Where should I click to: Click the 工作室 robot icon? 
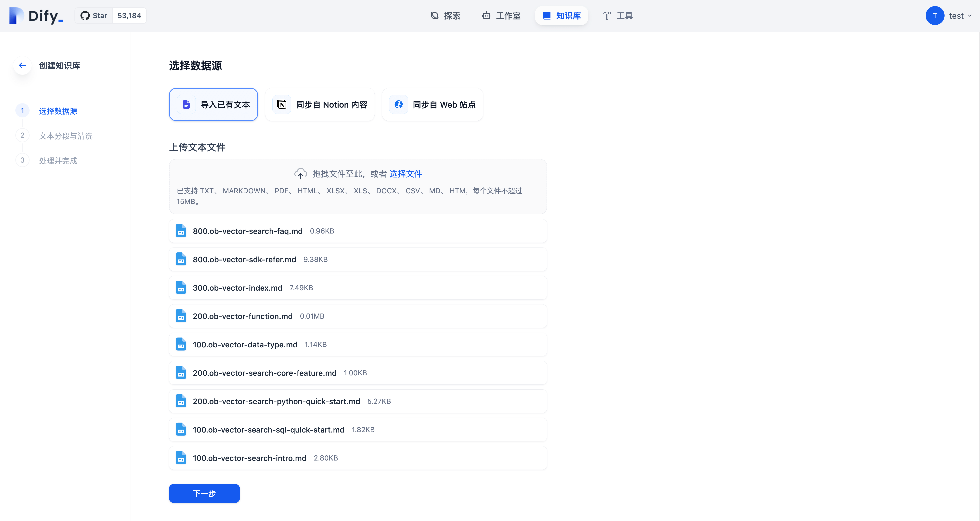(486, 16)
